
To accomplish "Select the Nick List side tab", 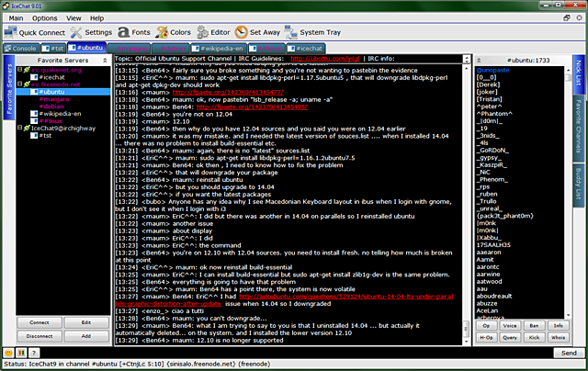I will [578, 73].
